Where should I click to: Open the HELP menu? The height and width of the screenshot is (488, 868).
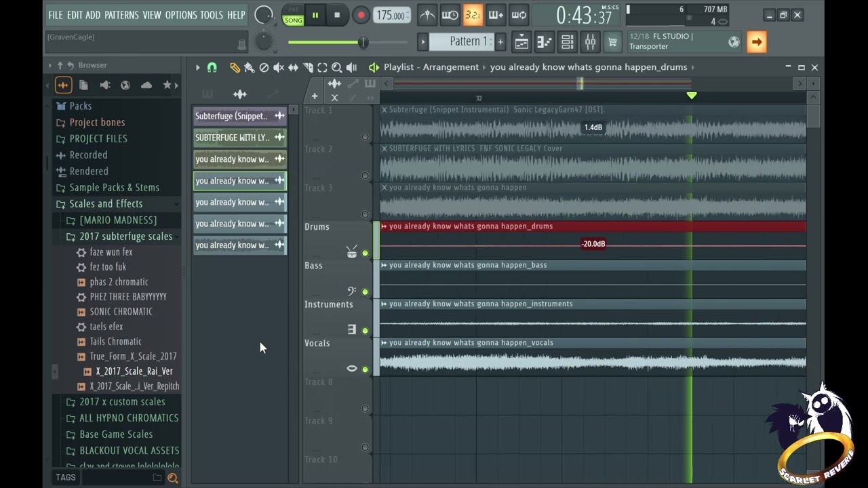(236, 15)
